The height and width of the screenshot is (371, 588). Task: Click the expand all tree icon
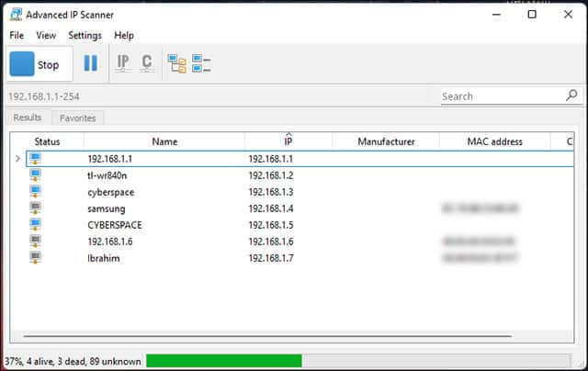click(x=176, y=64)
